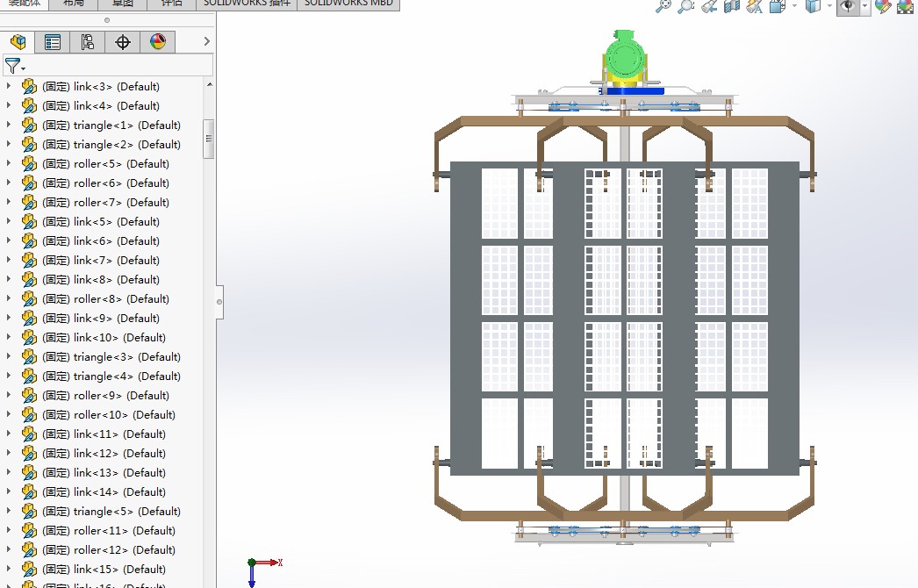The image size is (918, 588).
Task: Expand the triangle<1> tree node
Action: (x=9, y=125)
